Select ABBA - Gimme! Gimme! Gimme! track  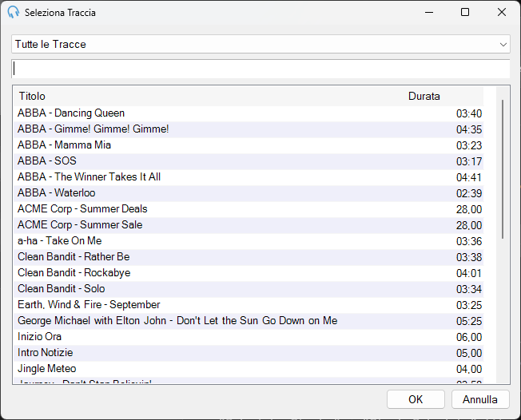pyautogui.click(x=249, y=129)
